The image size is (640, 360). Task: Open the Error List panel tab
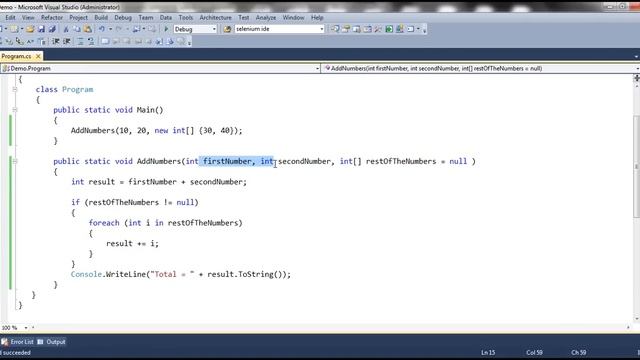point(18,342)
